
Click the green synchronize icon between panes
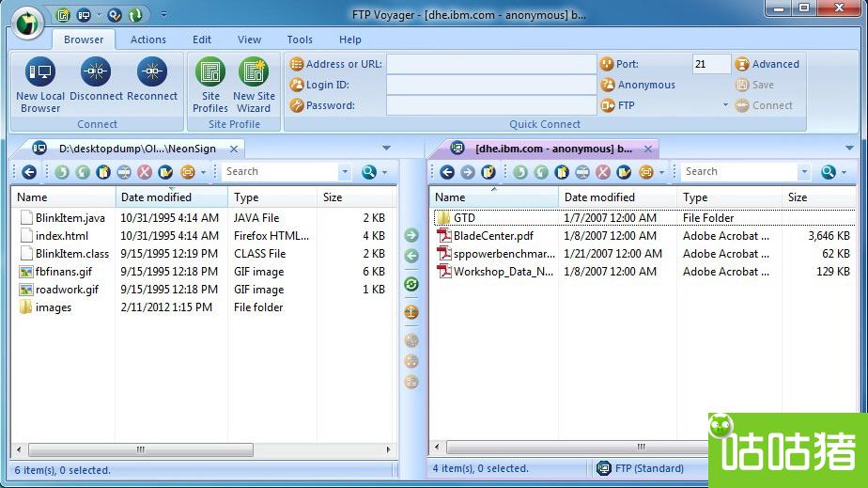pyautogui.click(x=411, y=285)
